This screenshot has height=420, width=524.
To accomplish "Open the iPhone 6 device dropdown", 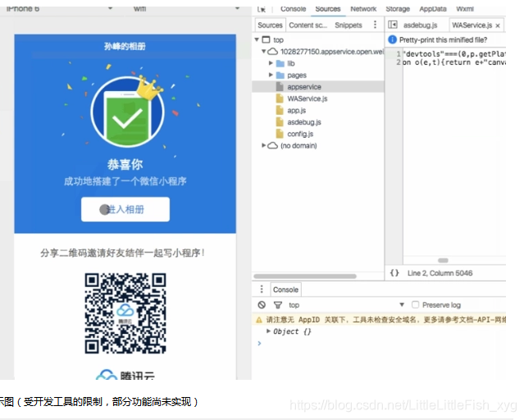I will [110, 9].
